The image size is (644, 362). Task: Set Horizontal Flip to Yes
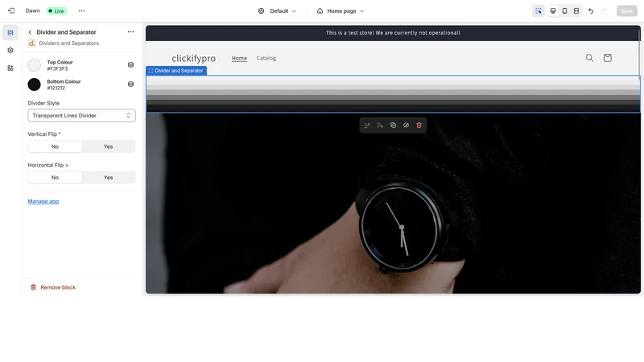tap(109, 178)
